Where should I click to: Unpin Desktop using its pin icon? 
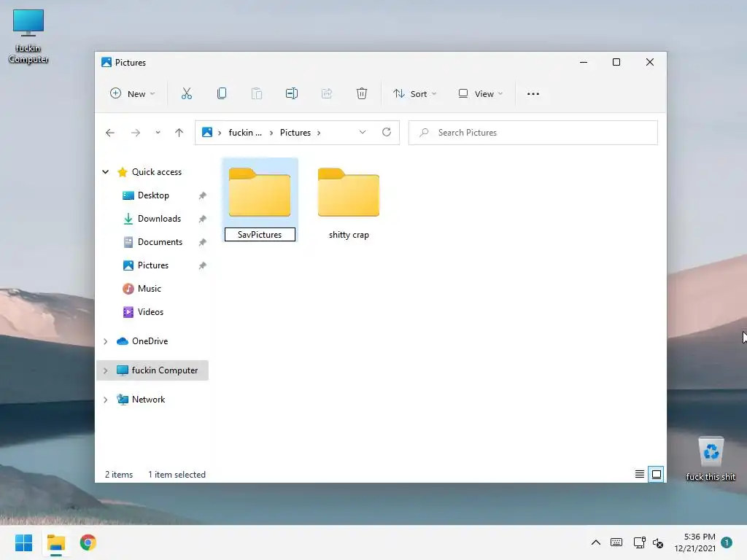pyautogui.click(x=203, y=195)
